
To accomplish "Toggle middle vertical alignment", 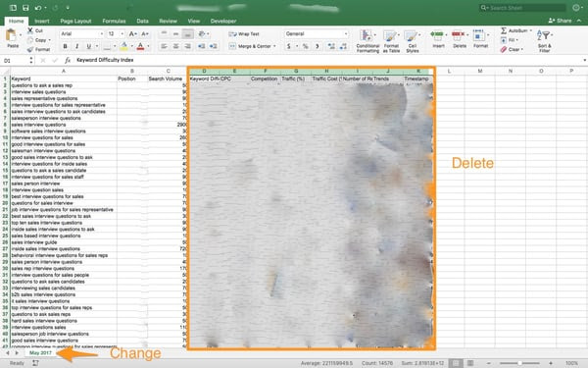I will [175, 33].
